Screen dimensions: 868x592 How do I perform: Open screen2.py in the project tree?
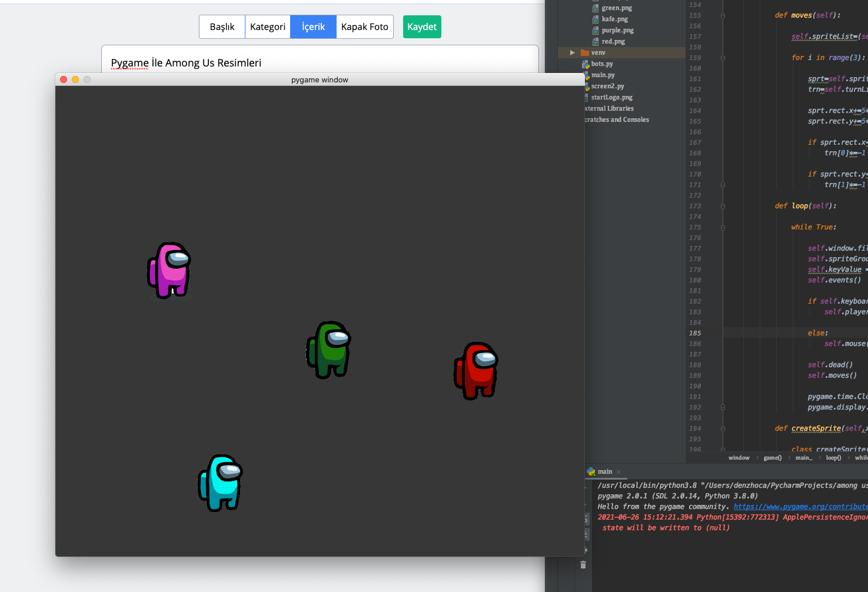click(x=607, y=86)
